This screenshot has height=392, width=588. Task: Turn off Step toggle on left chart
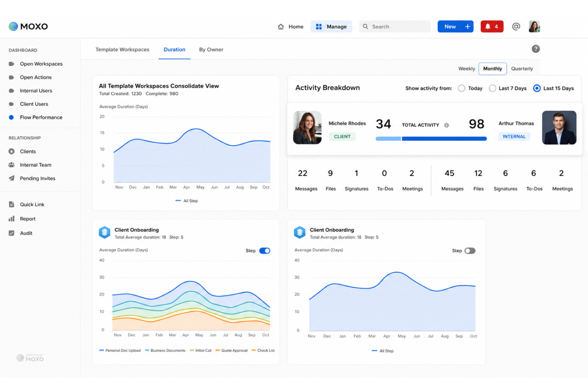click(265, 251)
